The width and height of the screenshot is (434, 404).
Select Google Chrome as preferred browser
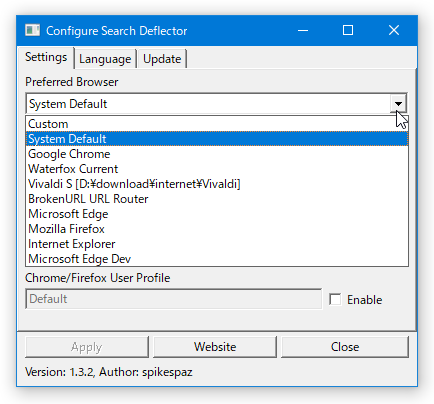coord(217,154)
